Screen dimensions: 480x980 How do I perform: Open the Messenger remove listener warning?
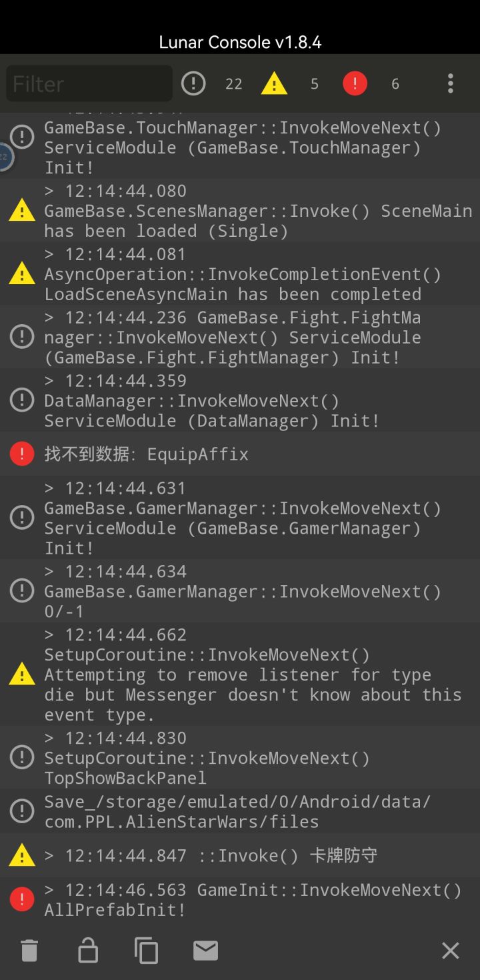point(240,674)
